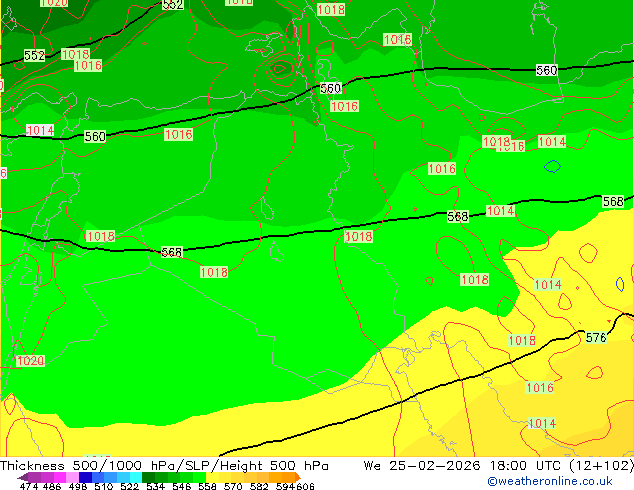Click the first yellow legend swatch above 558
Image resolution: width=634 pixels, height=490 pixels.
pyautogui.click(x=212, y=477)
